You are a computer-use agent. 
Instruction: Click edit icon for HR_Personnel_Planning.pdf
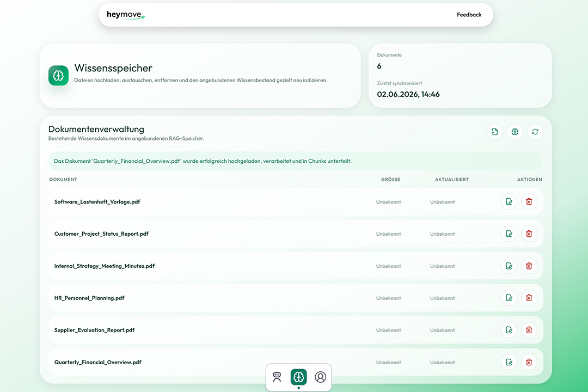[x=509, y=298]
